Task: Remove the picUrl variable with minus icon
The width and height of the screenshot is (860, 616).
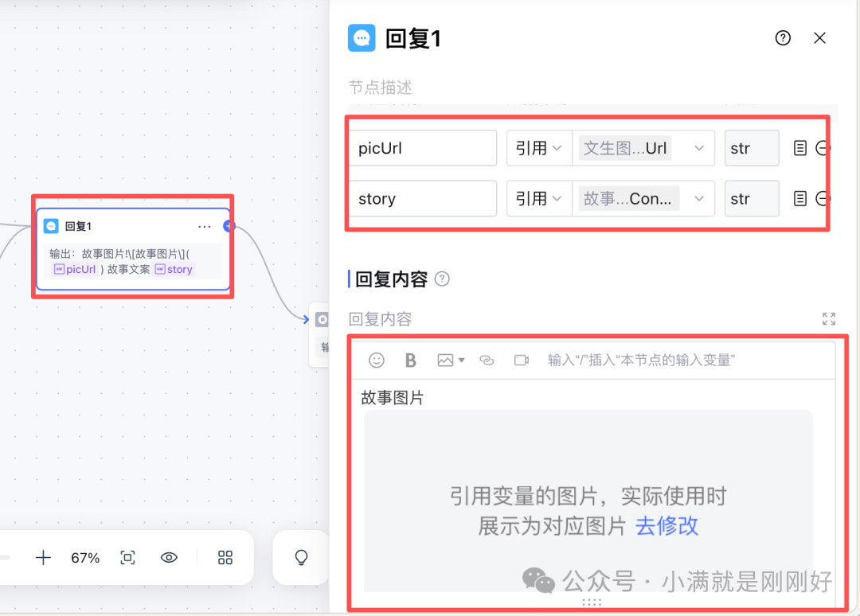Action: click(x=822, y=148)
